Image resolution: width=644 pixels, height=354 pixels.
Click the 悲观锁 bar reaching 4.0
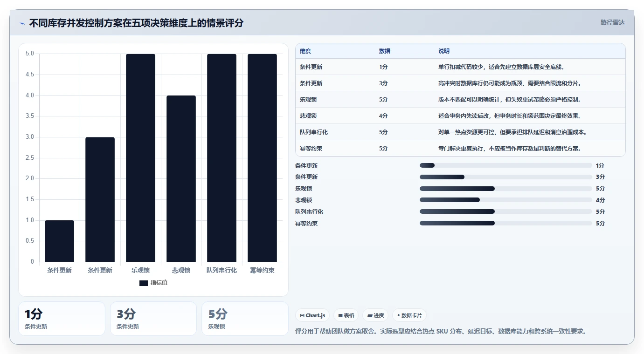pyautogui.click(x=181, y=178)
